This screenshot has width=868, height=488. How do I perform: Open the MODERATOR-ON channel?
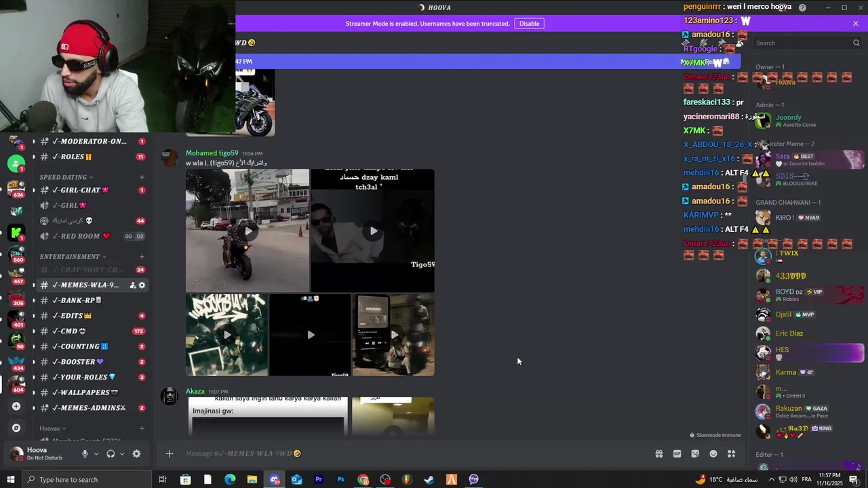(x=92, y=141)
